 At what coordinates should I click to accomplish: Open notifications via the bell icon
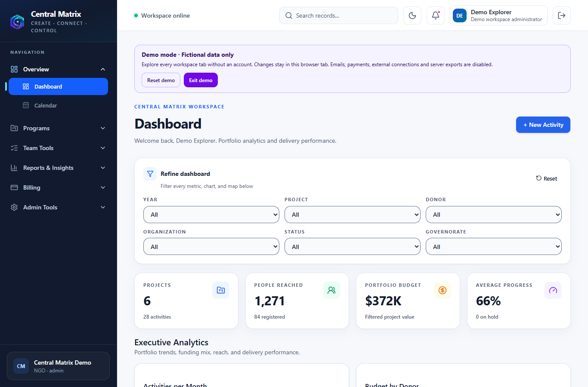pos(436,15)
